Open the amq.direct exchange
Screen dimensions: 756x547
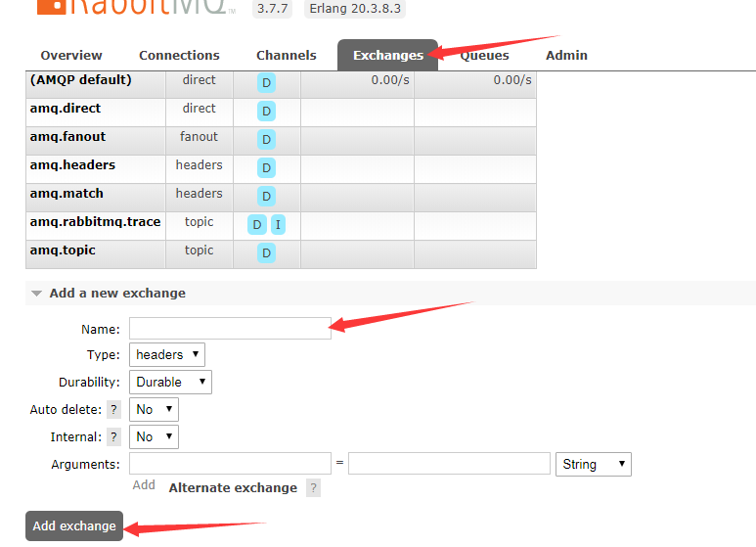click(x=66, y=108)
